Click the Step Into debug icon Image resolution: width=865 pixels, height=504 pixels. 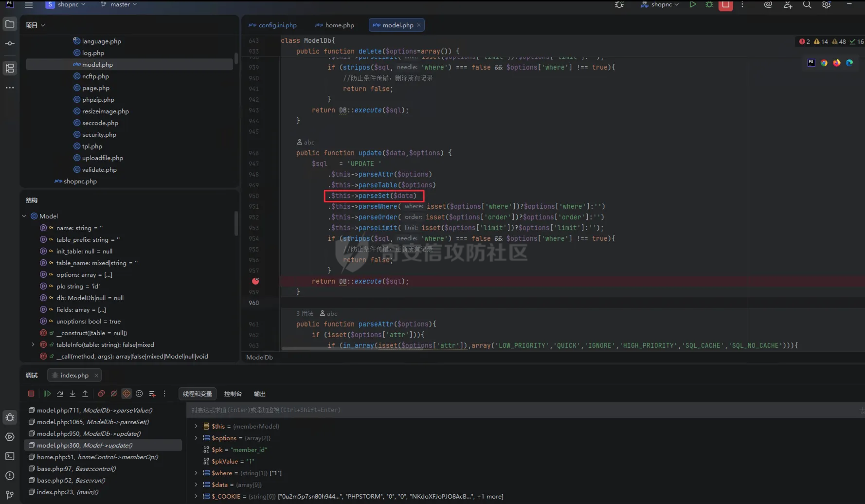(72, 394)
